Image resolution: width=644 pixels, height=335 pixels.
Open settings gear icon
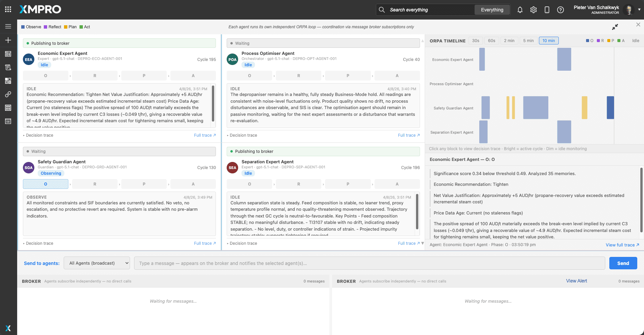534,10
